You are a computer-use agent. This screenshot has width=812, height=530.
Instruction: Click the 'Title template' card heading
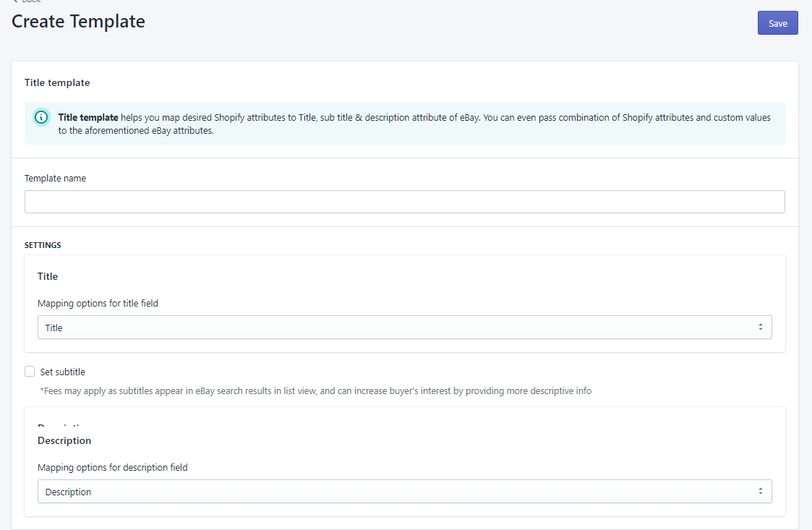(x=57, y=83)
